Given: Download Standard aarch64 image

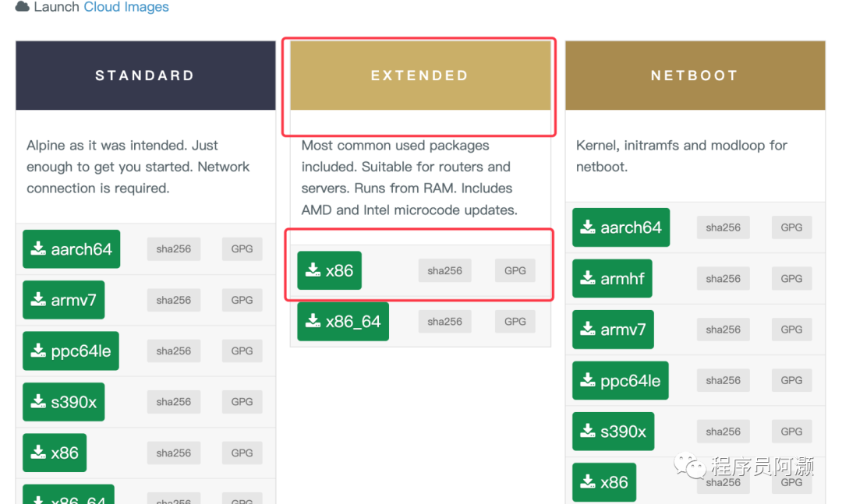Looking at the screenshot, I should click(72, 249).
